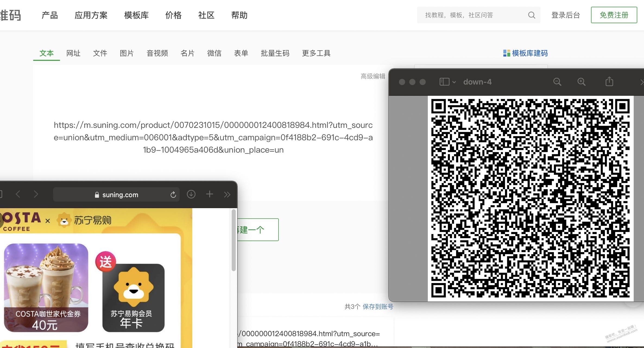Viewport: 644px width, 348px height.
Task: Go back in the Safari window
Action: [18, 194]
